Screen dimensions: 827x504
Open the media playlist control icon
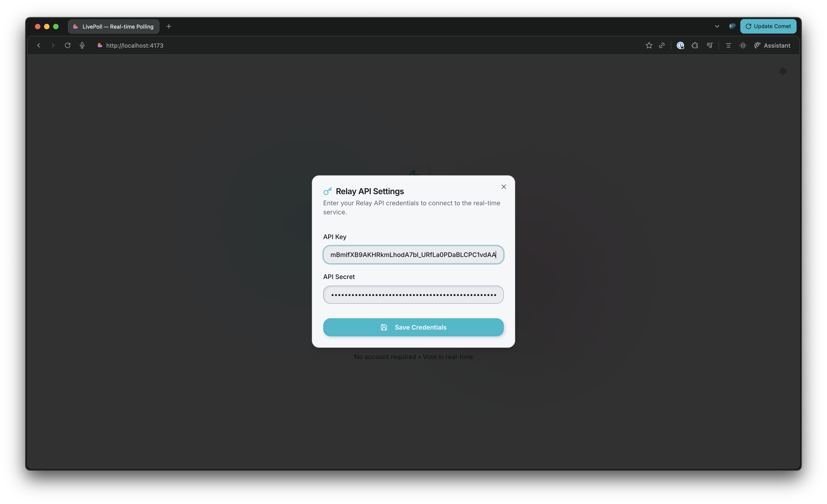click(x=709, y=45)
